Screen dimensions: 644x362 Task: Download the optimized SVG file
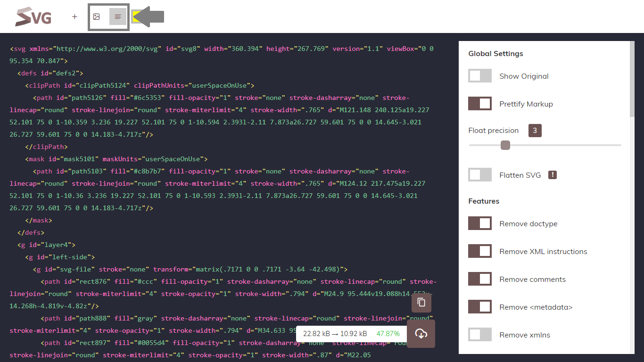tap(421, 334)
